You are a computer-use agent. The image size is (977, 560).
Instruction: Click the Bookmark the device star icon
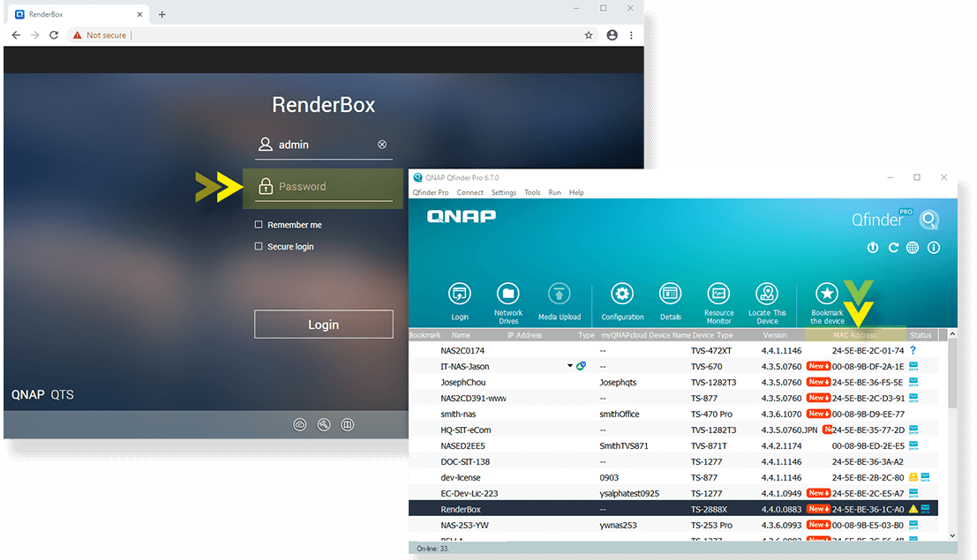827,294
